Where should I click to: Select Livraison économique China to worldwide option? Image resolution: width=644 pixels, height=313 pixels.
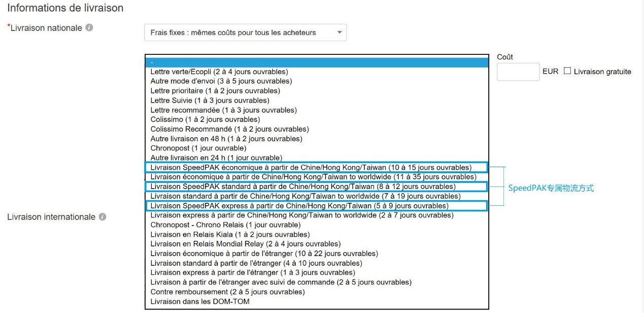tap(317, 177)
